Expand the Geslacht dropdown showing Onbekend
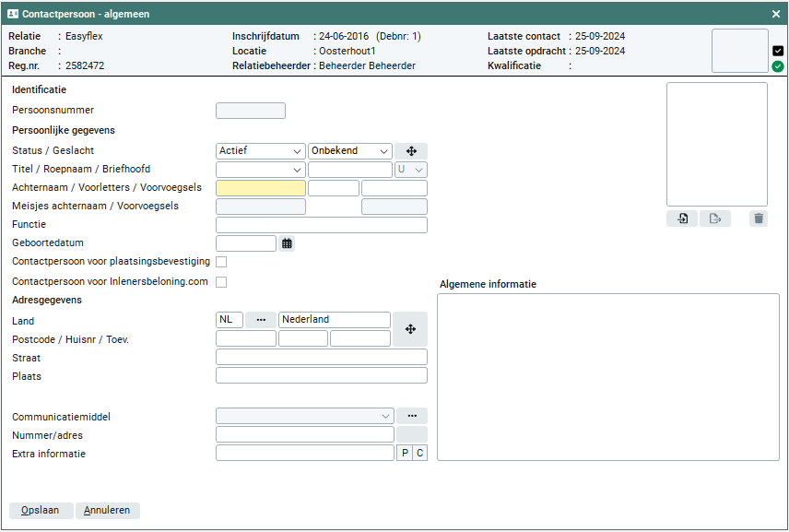 [349, 151]
